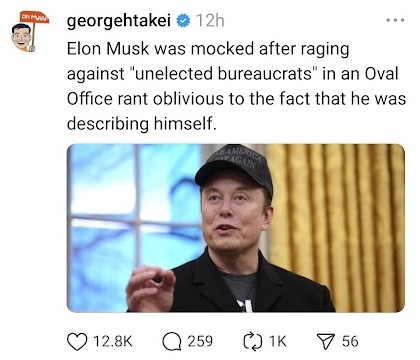The width and height of the screenshot is (420, 360).
Task: View the 259 replies count
Action: click(x=200, y=342)
